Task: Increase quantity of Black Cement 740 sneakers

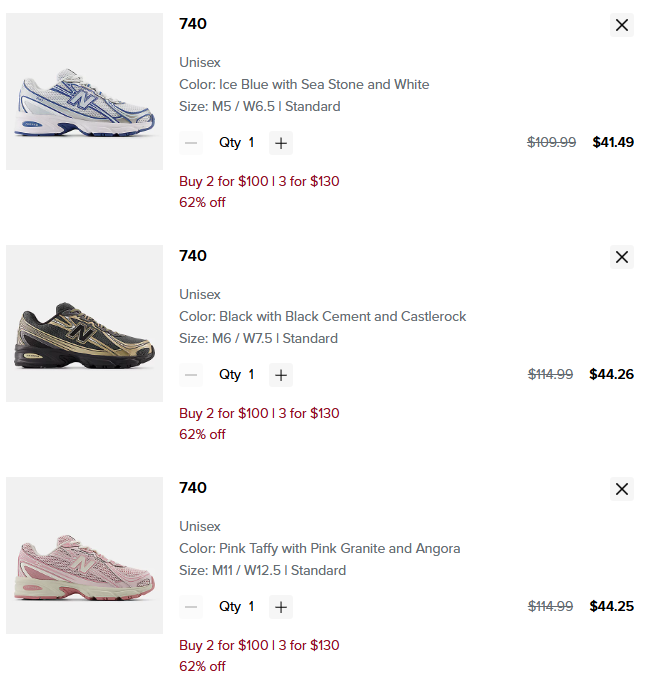Action: click(x=281, y=375)
